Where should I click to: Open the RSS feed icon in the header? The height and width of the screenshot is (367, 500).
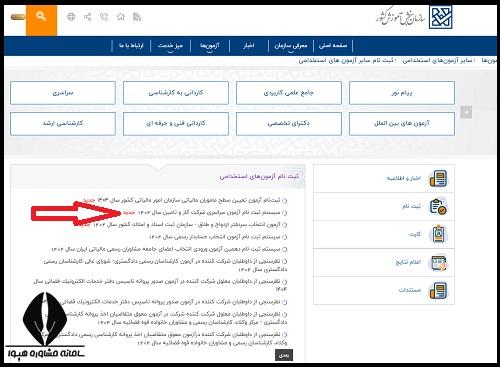tap(137, 17)
